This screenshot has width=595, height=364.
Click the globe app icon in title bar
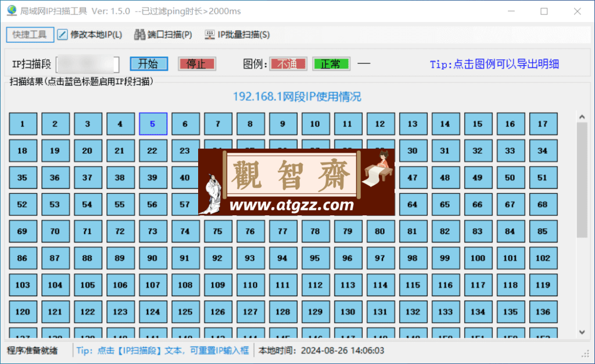(12, 10)
